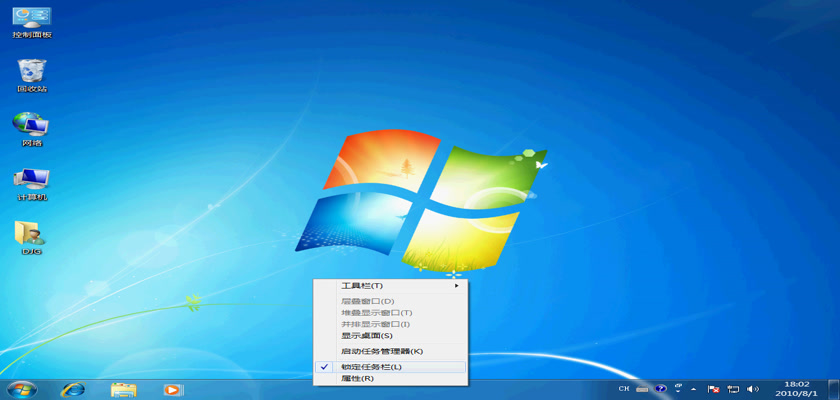Open the 回收站 (Recycle Bin) icon
This screenshot has width=840, height=400.
pyautogui.click(x=31, y=72)
